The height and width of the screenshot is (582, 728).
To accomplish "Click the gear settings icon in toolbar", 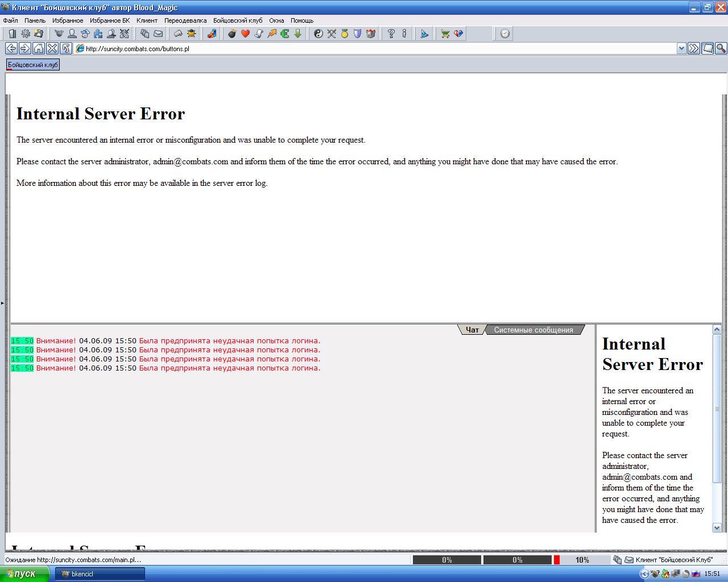I will pos(26,34).
